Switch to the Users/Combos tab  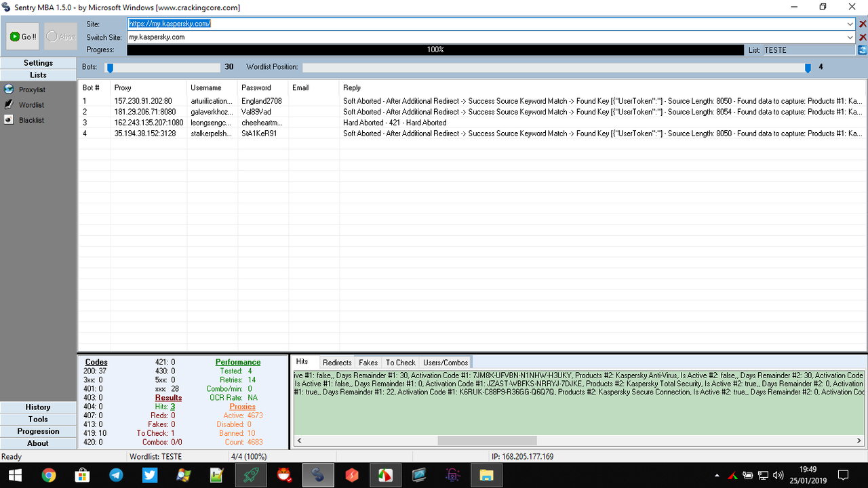click(446, 363)
